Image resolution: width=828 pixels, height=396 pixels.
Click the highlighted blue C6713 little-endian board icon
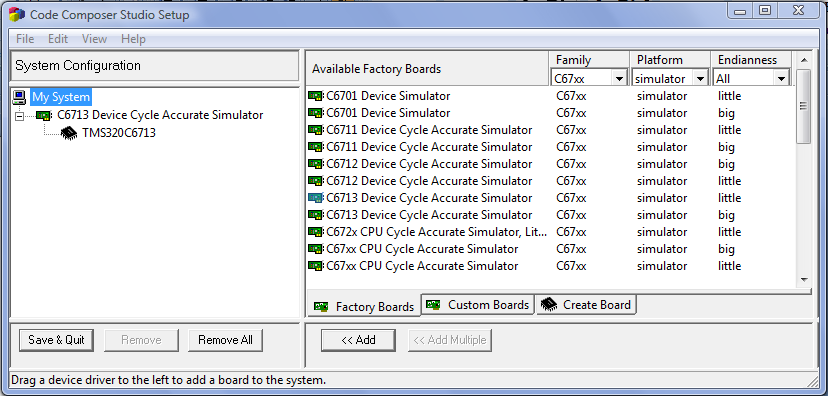[x=315, y=198]
